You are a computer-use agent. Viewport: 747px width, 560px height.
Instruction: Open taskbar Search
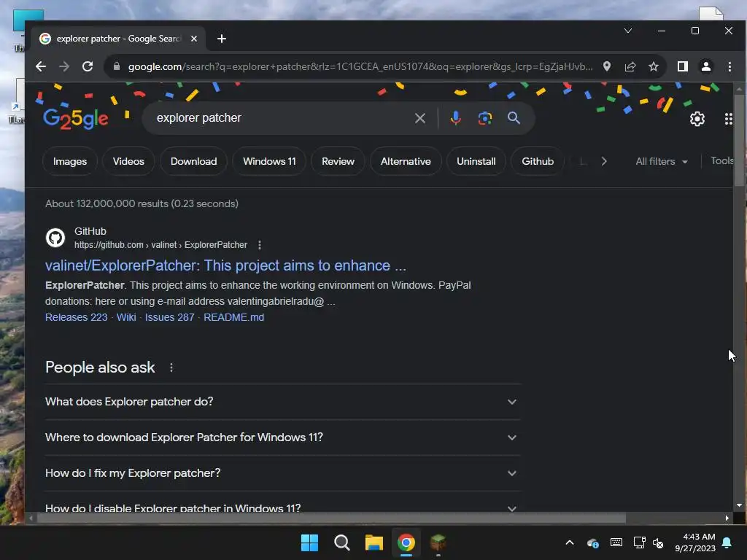[341, 542]
